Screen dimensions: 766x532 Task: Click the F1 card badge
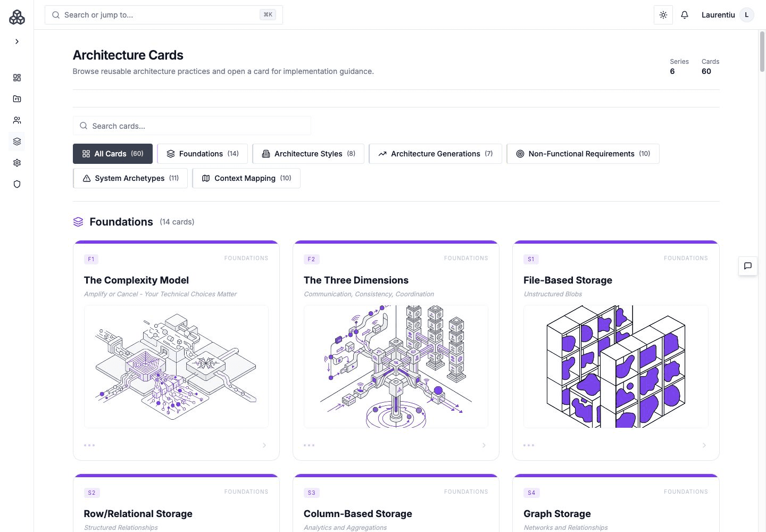point(91,259)
